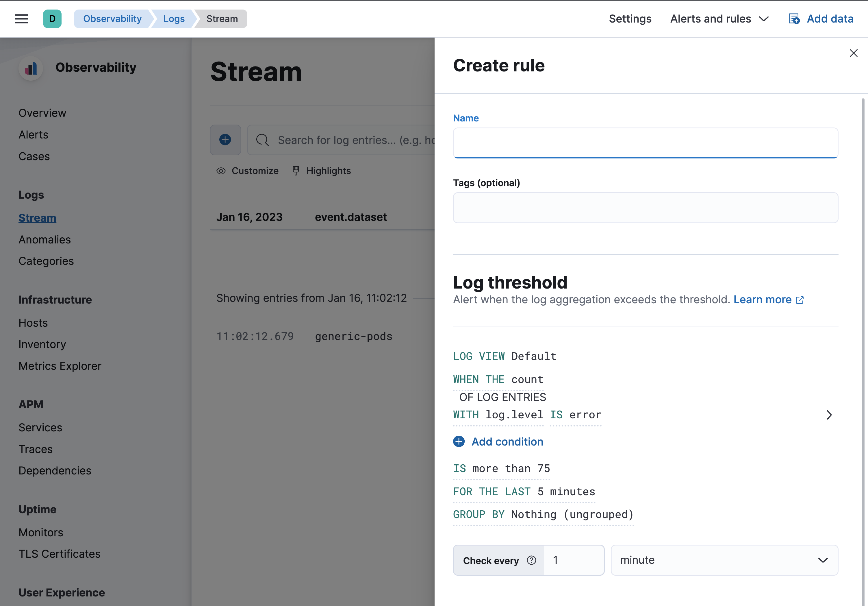Open Anomalies from the sidebar

44,239
